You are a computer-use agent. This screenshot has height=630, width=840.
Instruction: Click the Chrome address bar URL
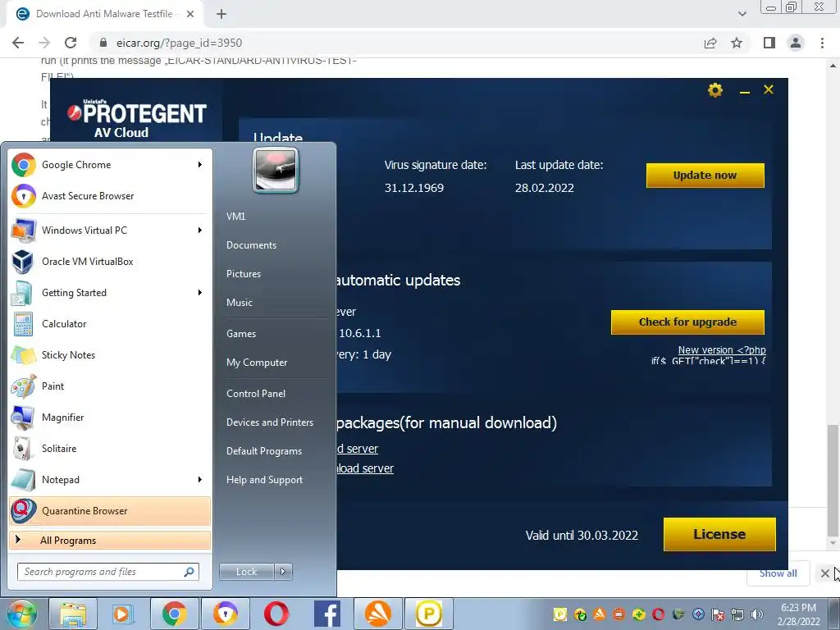[179, 43]
